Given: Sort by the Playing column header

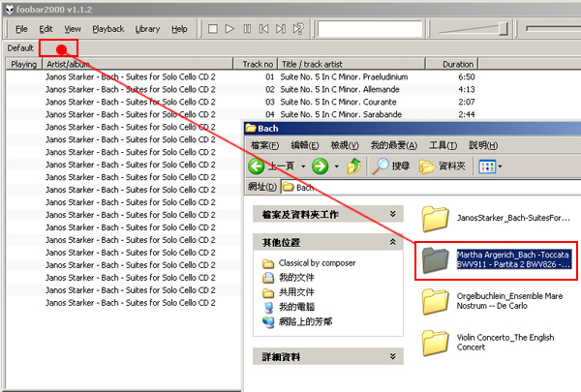Looking at the screenshot, I should pyautogui.click(x=23, y=64).
